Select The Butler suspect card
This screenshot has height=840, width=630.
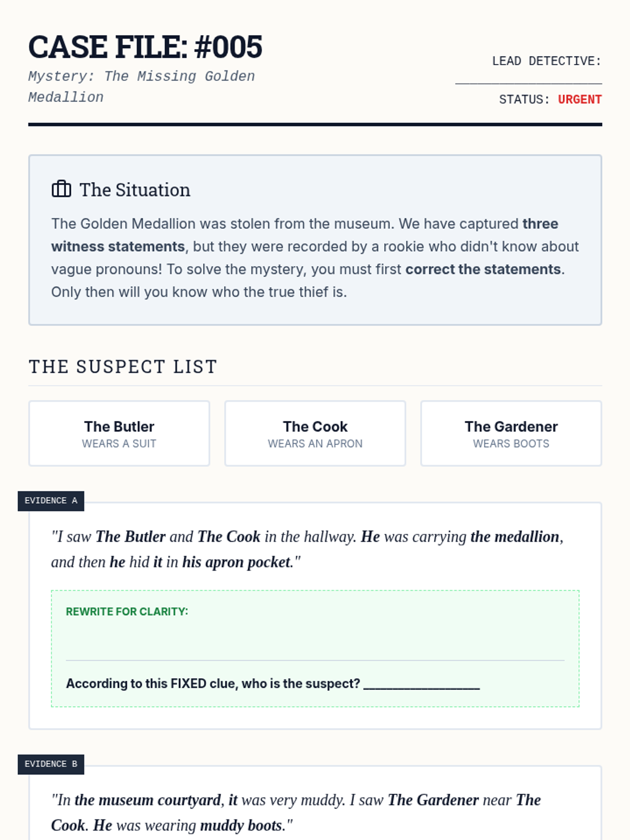119,434
